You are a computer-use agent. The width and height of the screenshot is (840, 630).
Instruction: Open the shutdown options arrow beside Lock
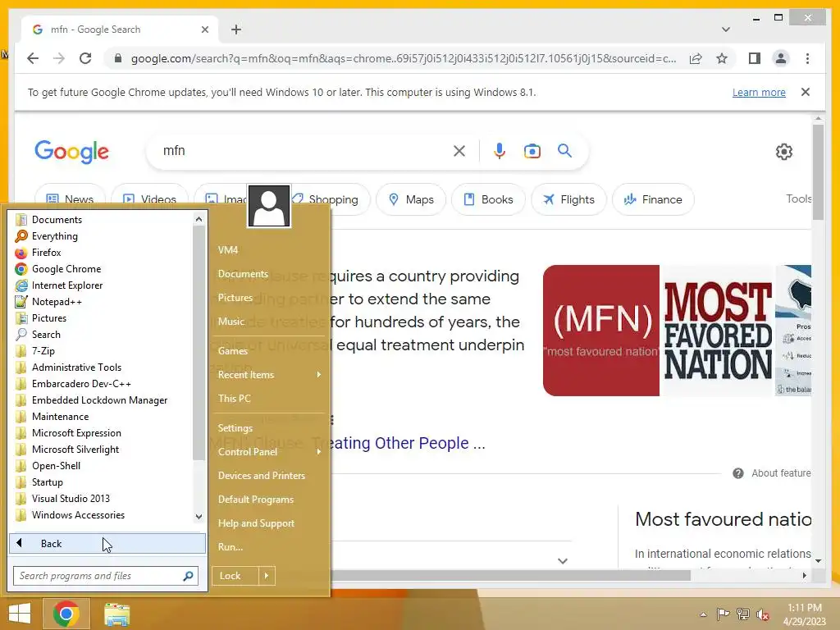[267, 576]
